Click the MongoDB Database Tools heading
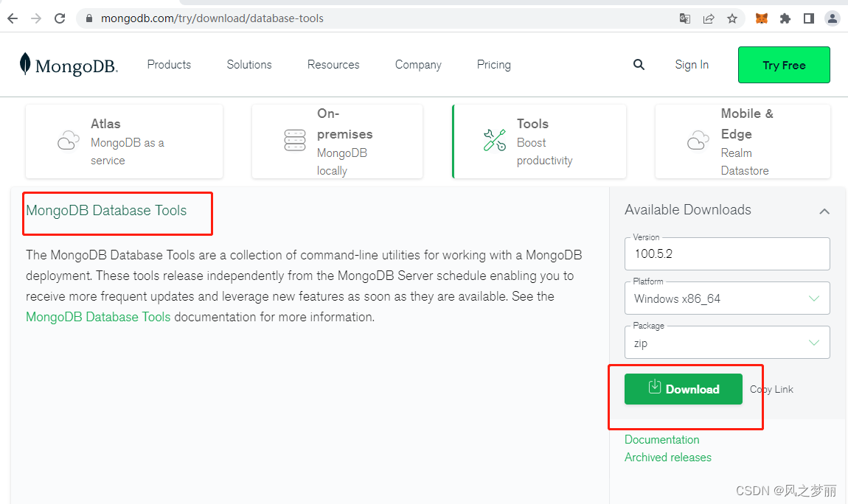 [106, 211]
